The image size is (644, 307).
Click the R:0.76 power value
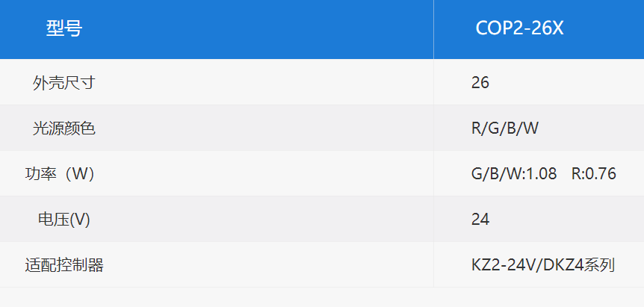[x=594, y=174]
